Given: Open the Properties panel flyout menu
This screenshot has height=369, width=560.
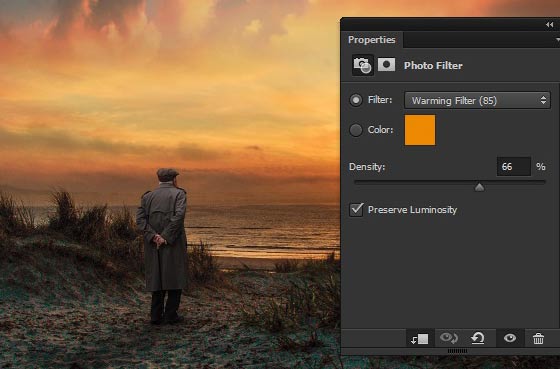Looking at the screenshot, I should pyautogui.click(x=558, y=40).
